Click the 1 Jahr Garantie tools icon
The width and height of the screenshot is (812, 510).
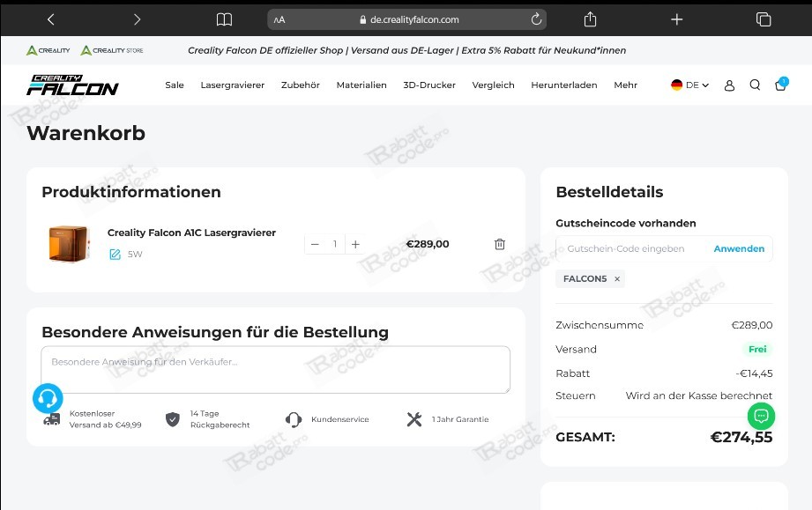(x=414, y=419)
